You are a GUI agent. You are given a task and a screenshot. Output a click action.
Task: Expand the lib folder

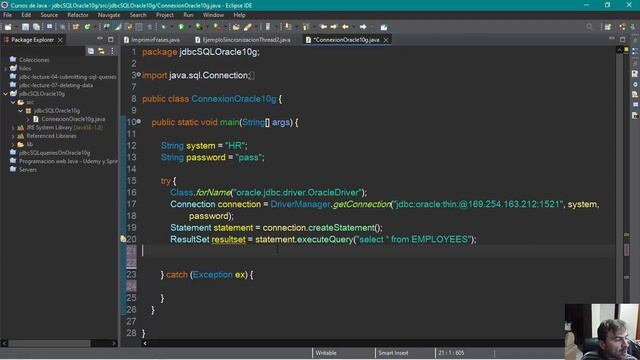point(13,144)
